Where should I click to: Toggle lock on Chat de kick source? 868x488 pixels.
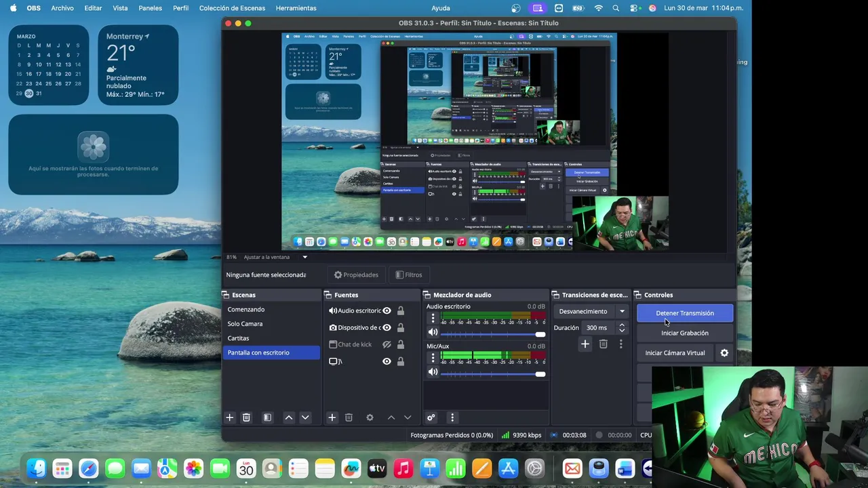401,345
